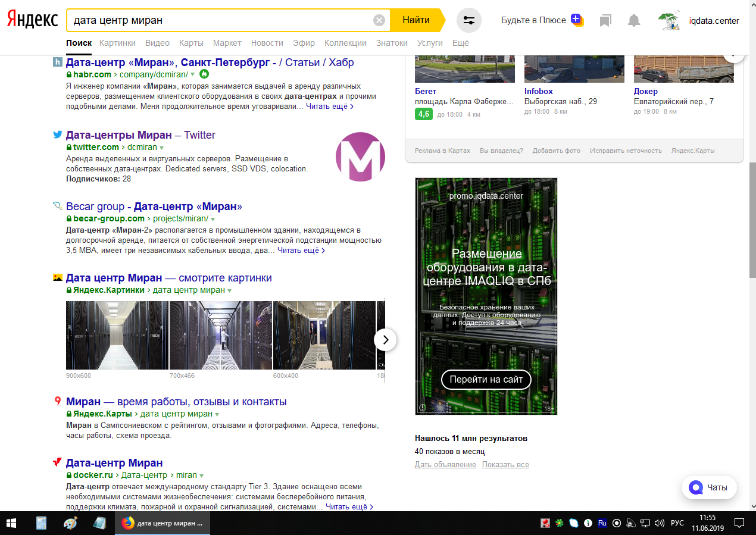Screen dimensions: 756x535
Task: Click the map pin icon next to Миран result
Action: (x=58, y=402)
